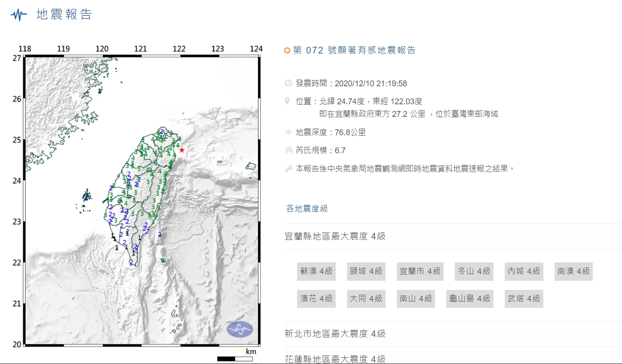Expand the 新北市地區最大震度 4級 row
The image size is (622, 364).
coord(335,334)
